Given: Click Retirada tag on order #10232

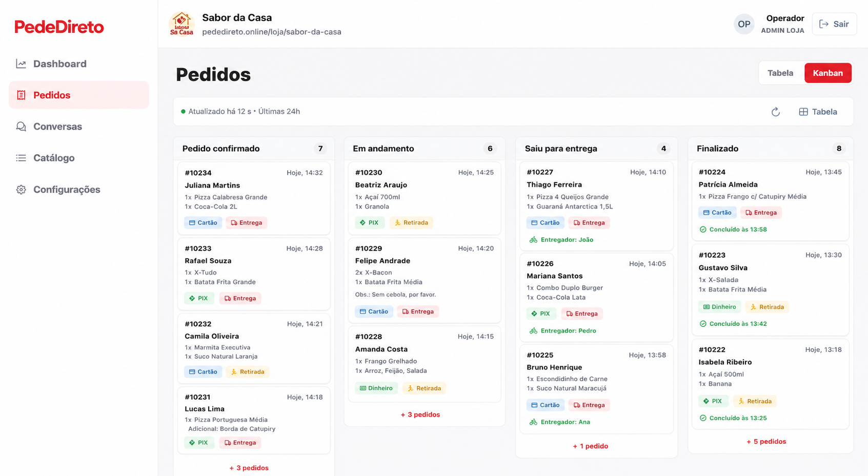Looking at the screenshot, I should pyautogui.click(x=248, y=372).
